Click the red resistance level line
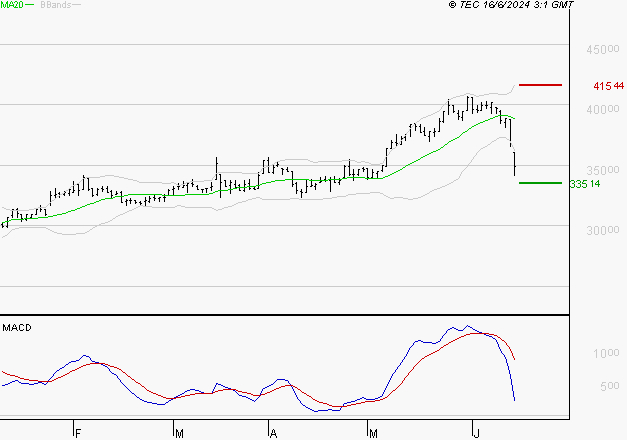This screenshot has width=627, height=440. [x=540, y=85]
